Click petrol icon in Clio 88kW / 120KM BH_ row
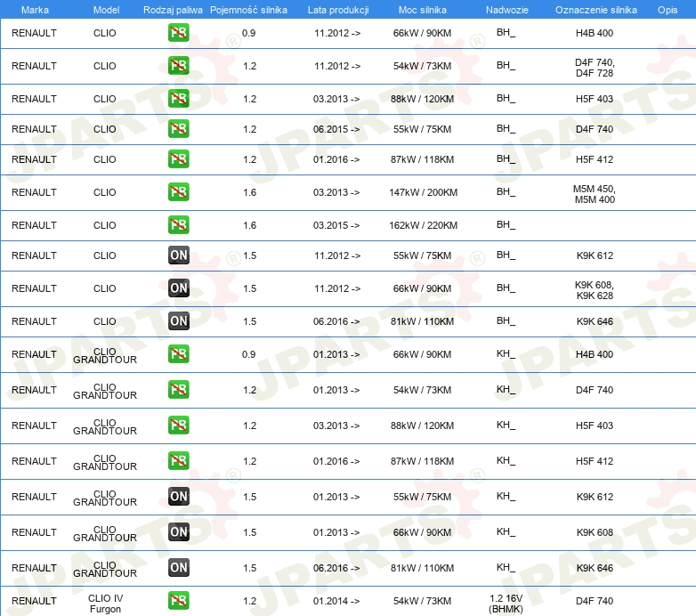 [178, 99]
